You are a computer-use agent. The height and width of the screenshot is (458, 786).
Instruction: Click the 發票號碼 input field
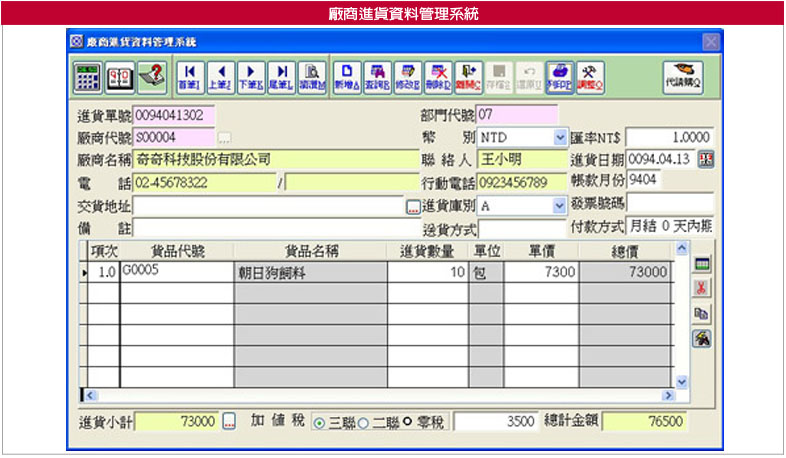[669, 205]
